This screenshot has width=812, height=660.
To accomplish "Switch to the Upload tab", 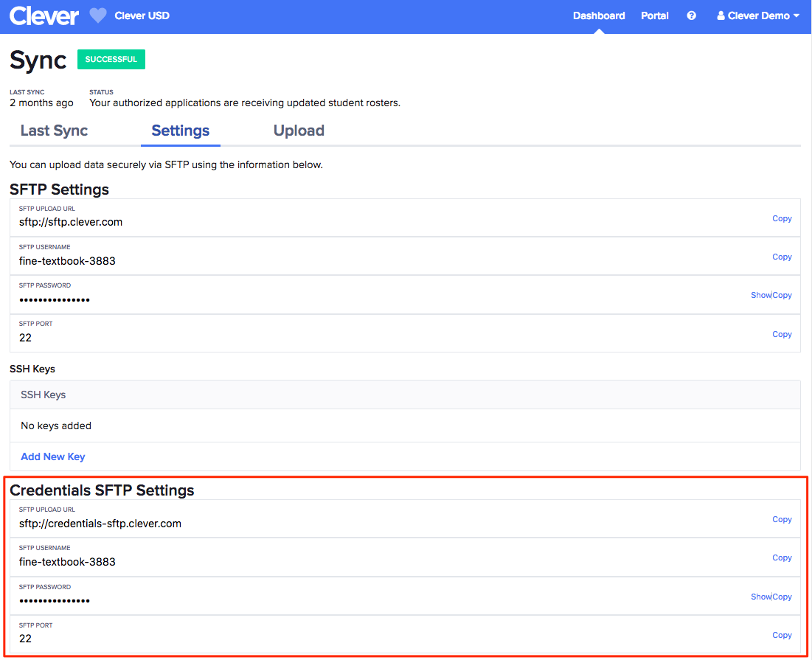I will click(x=299, y=131).
